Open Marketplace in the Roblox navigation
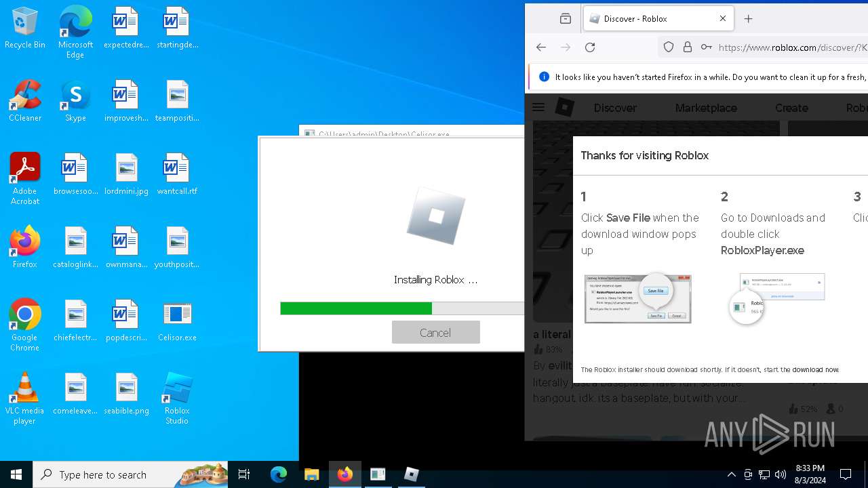The height and width of the screenshot is (488, 868). click(706, 108)
